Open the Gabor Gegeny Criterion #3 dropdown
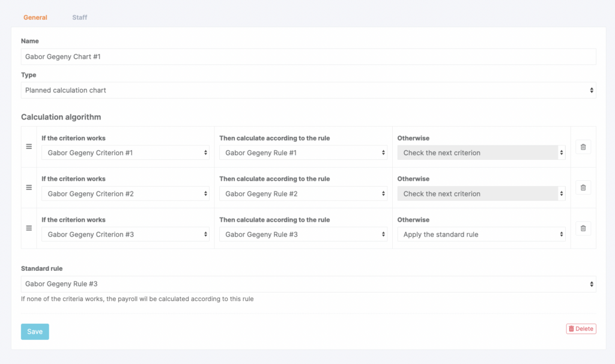The height and width of the screenshot is (364, 615). pos(126,235)
